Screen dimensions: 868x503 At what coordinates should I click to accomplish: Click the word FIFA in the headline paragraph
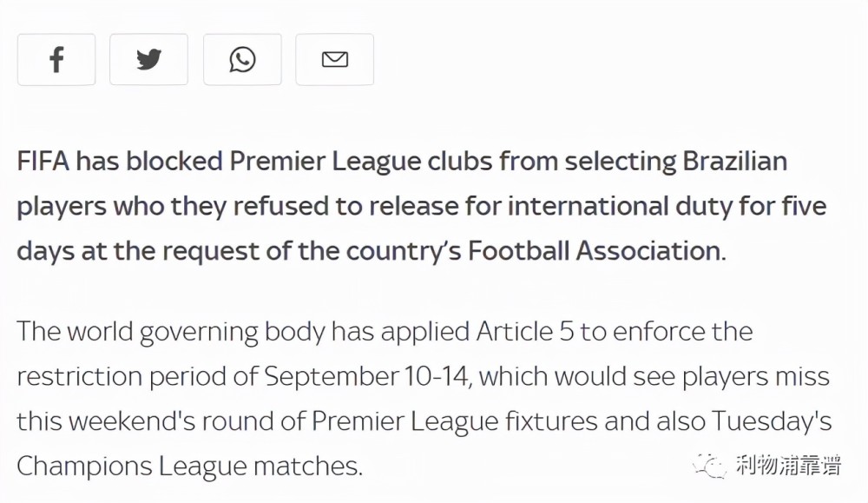tap(43, 162)
